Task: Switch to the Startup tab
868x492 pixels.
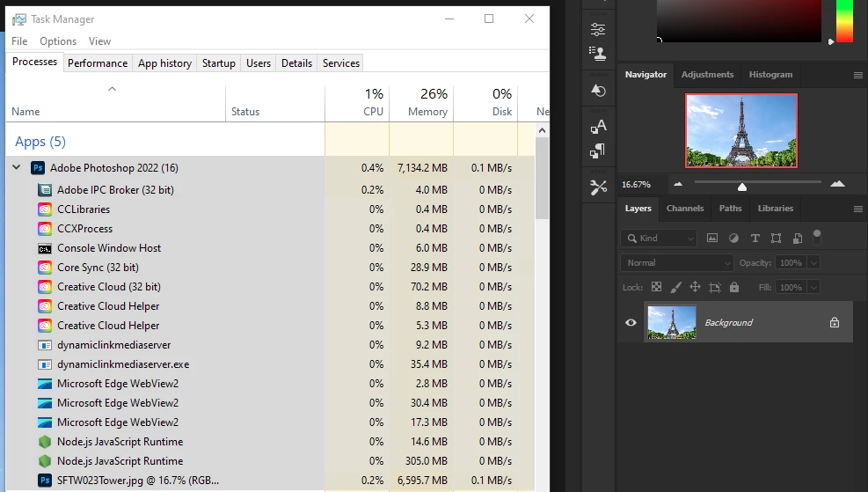Action: (x=219, y=63)
